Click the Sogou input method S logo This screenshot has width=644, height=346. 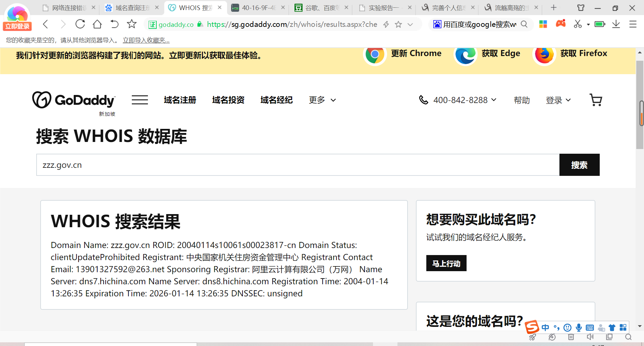(x=532, y=327)
